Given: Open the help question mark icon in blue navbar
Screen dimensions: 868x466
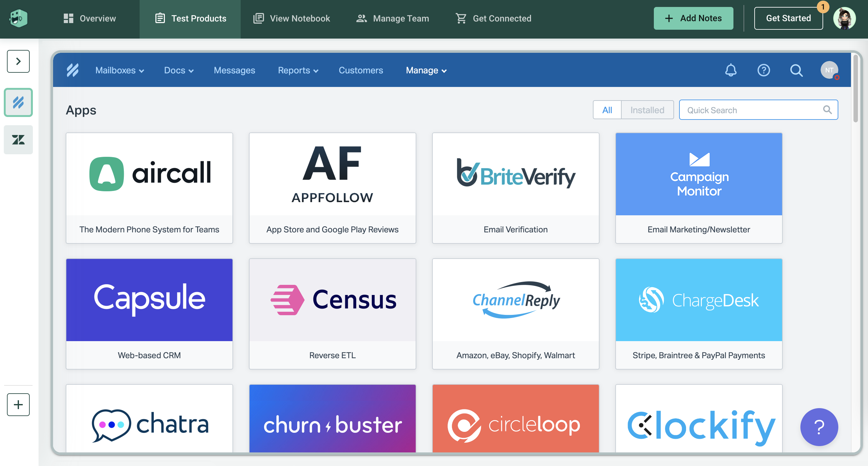Looking at the screenshot, I should (x=763, y=70).
